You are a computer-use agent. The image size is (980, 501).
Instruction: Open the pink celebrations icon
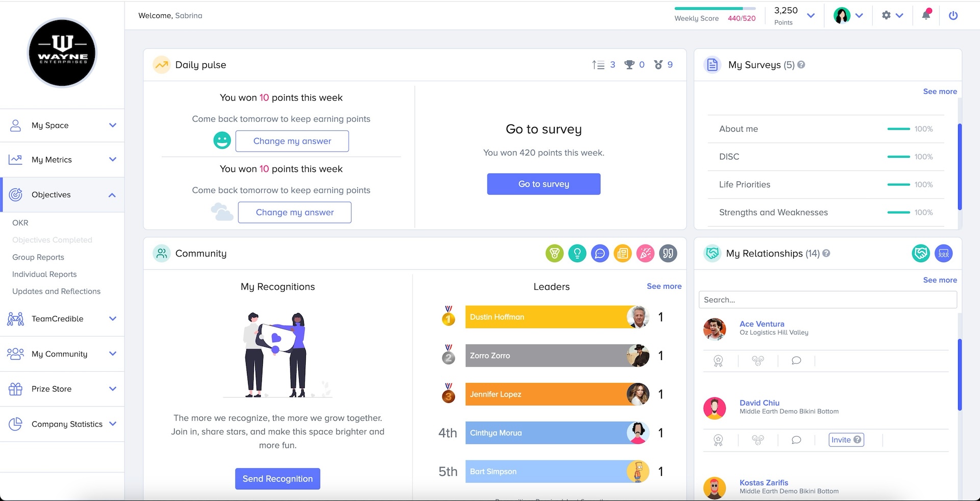point(645,253)
